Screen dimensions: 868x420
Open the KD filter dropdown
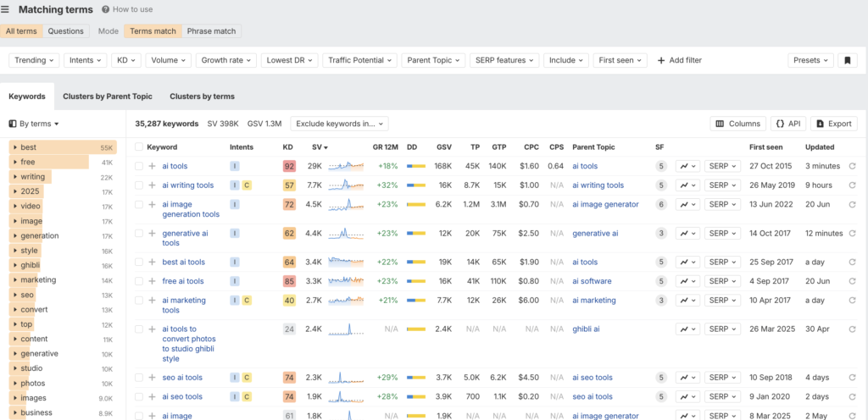126,60
